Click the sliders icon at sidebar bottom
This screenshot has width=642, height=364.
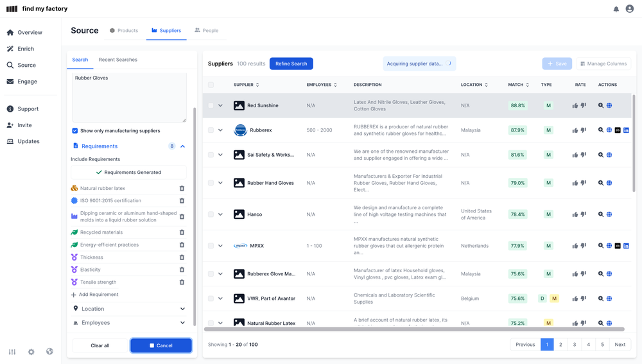(12, 352)
